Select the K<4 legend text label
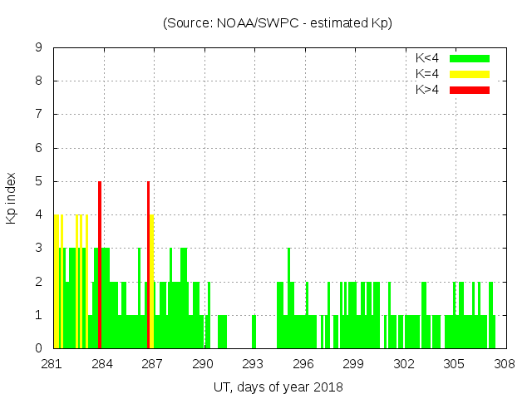The width and height of the screenshot is (532, 399). tap(429, 58)
